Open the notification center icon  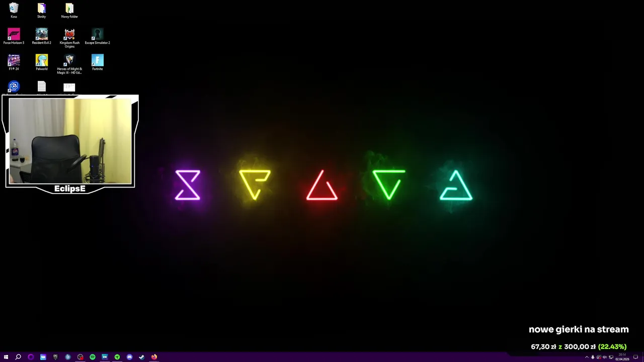pos(635,357)
